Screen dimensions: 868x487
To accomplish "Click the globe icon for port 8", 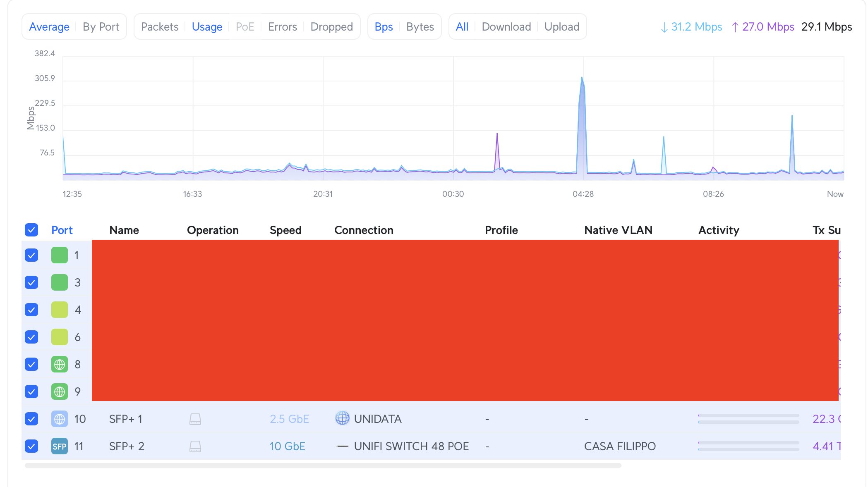I will pyautogui.click(x=59, y=364).
